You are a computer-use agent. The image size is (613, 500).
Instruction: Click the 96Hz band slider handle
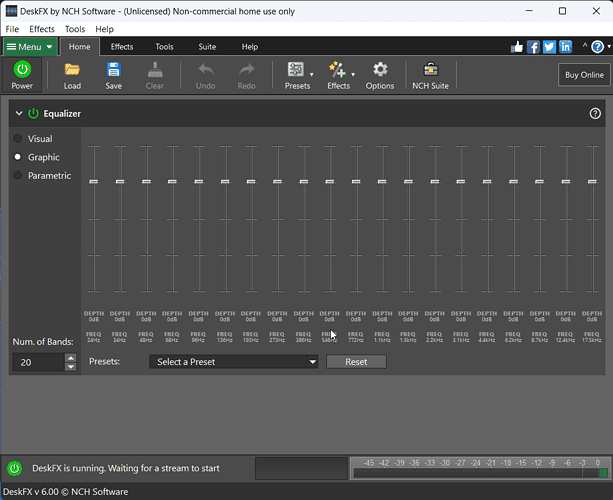click(199, 181)
